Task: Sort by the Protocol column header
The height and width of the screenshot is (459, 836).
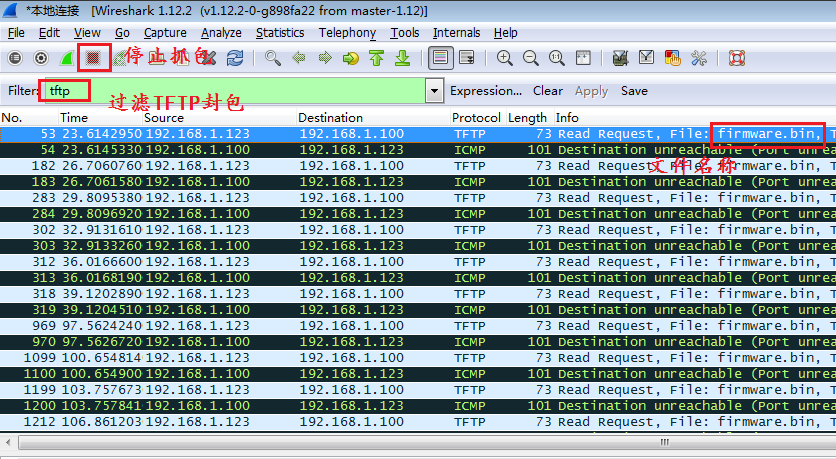Action: (x=476, y=117)
